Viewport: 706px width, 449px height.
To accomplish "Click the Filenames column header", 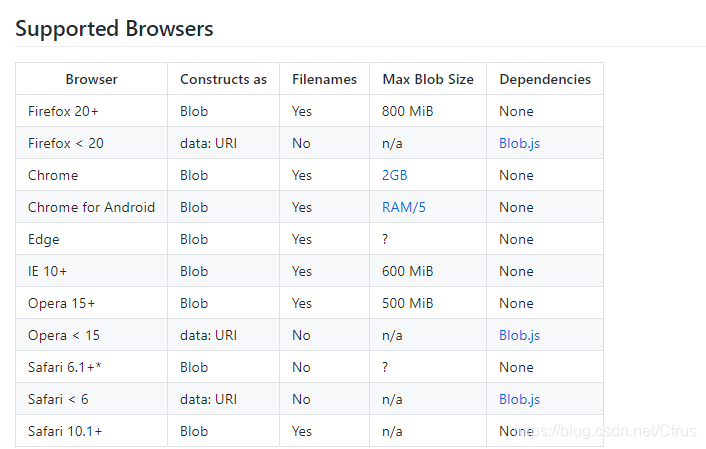I will pos(324,79).
